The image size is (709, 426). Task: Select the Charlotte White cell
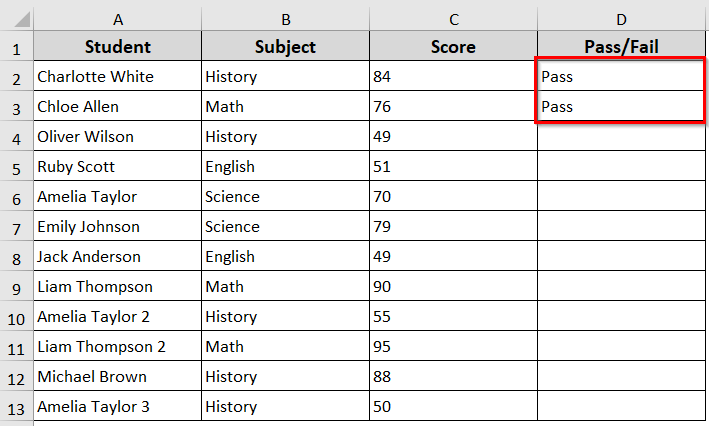coord(117,77)
